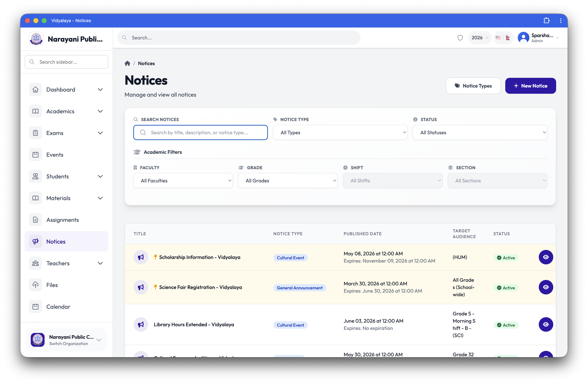Expand the Exams submenu chevron
588x384 pixels.
click(x=100, y=133)
